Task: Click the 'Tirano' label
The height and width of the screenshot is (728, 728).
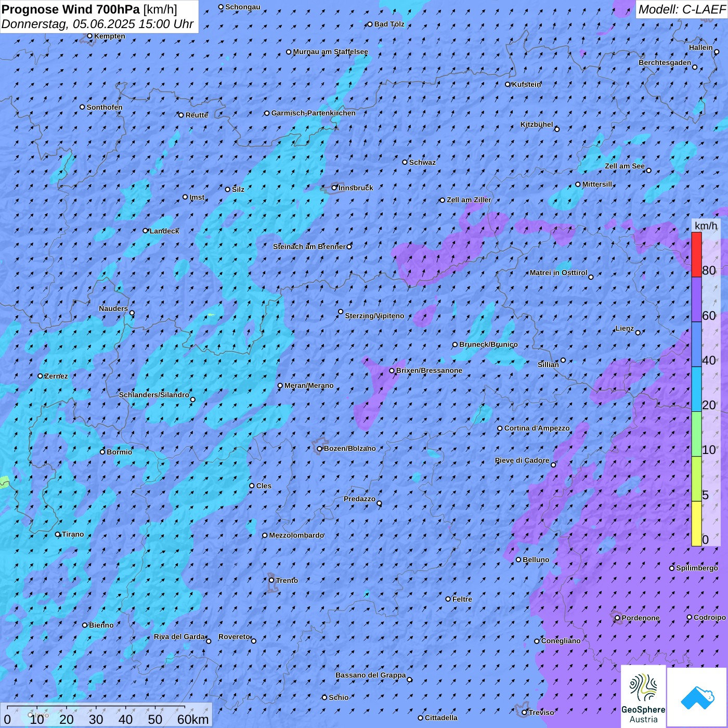Action: point(73,534)
